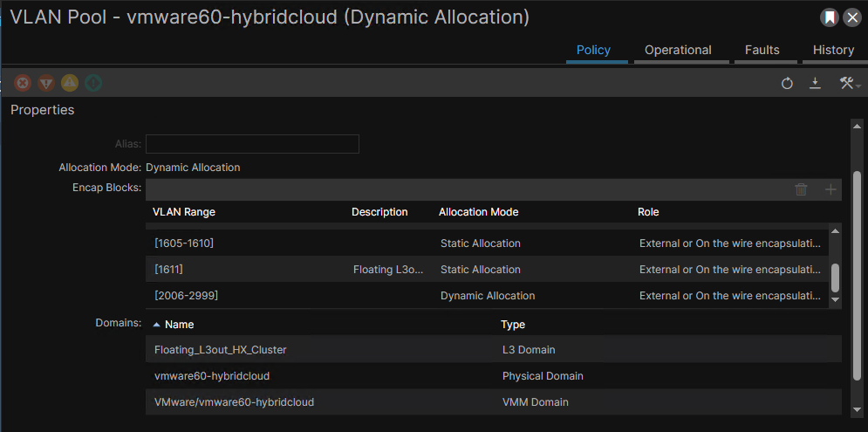Screen dimensions: 868x432
Task: Open the Faults tab
Action: (x=762, y=50)
